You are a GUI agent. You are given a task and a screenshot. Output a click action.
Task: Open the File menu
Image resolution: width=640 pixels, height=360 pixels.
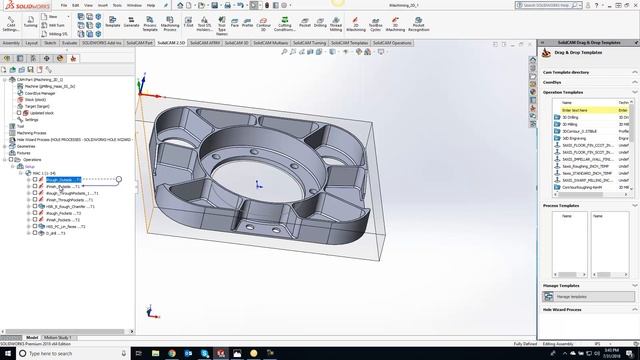point(64,5)
